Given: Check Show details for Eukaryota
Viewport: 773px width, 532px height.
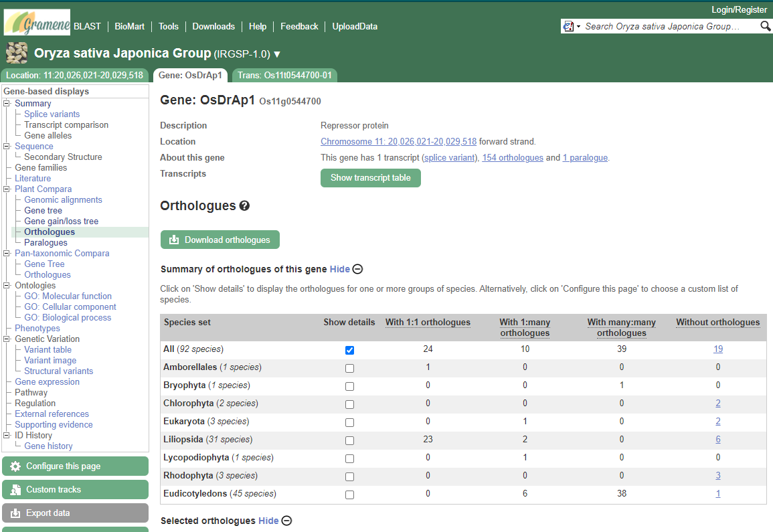Looking at the screenshot, I should point(349,422).
